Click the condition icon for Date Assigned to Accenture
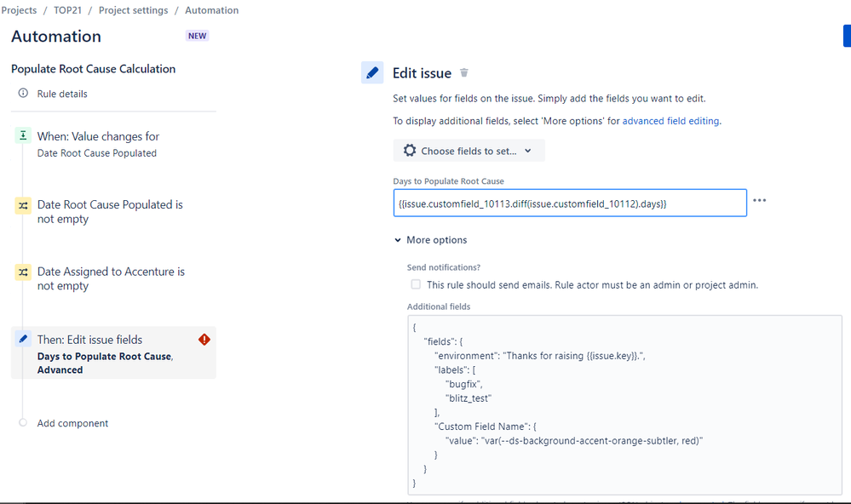 point(23,272)
